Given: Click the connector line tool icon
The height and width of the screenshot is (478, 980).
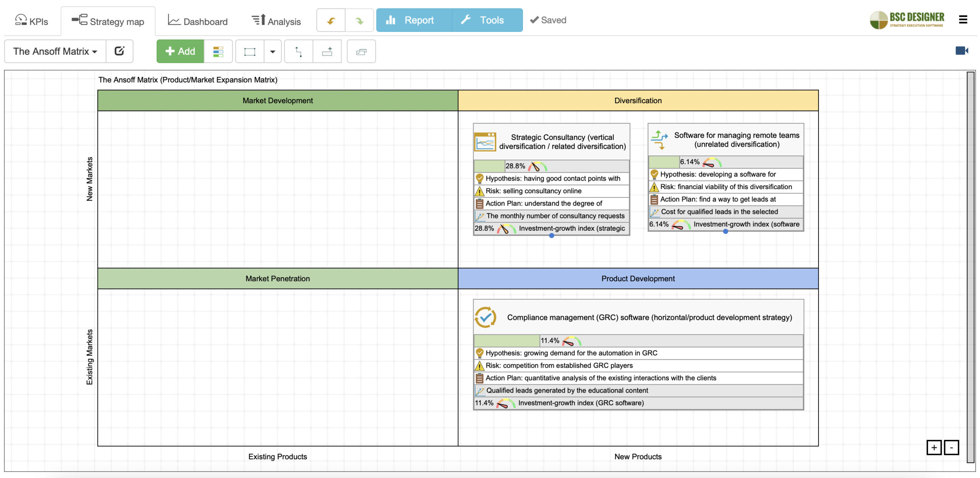Looking at the screenshot, I should (x=299, y=51).
